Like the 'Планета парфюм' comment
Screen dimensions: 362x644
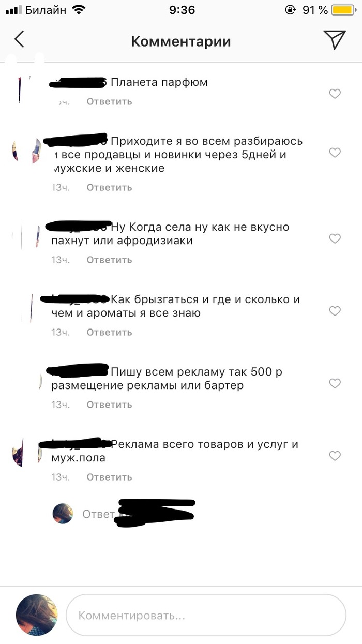point(335,94)
